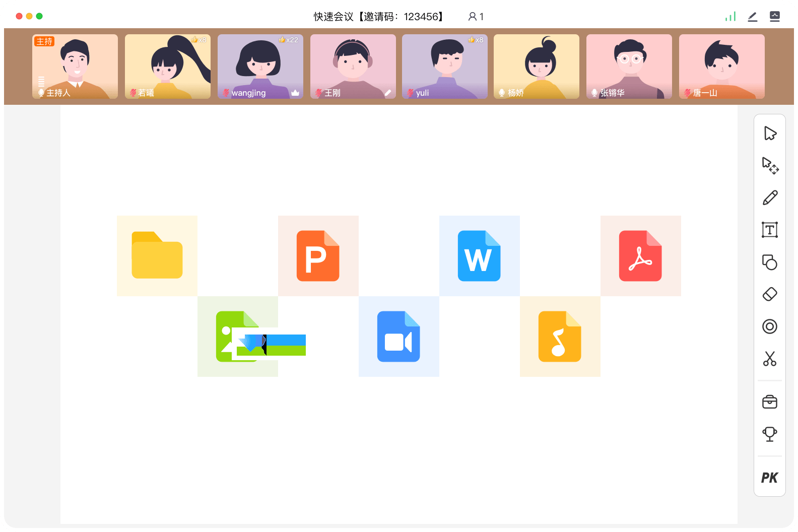
Task: Open the toolbox briefcase icon
Action: (770, 402)
